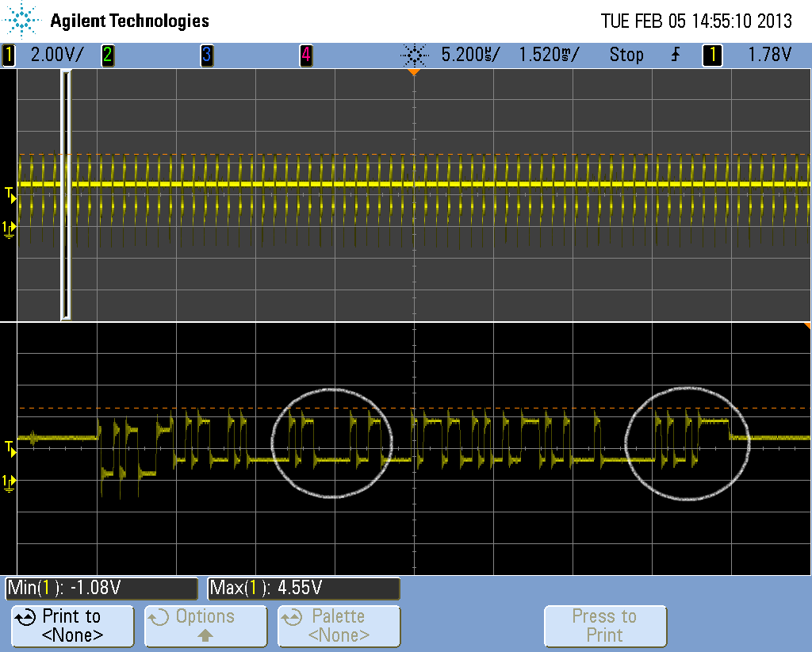Click the 5.200 timebase value
812x652 pixels.
click(470, 55)
